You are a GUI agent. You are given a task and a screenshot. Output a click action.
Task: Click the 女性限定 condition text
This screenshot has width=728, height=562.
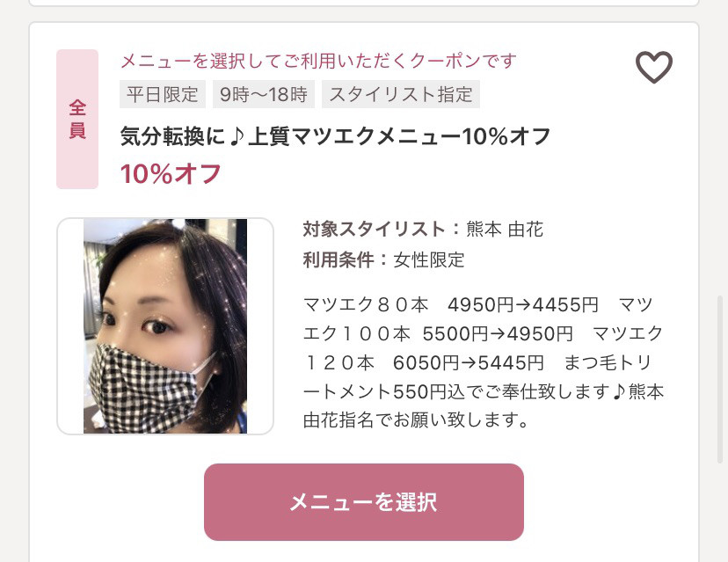[x=429, y=259]
